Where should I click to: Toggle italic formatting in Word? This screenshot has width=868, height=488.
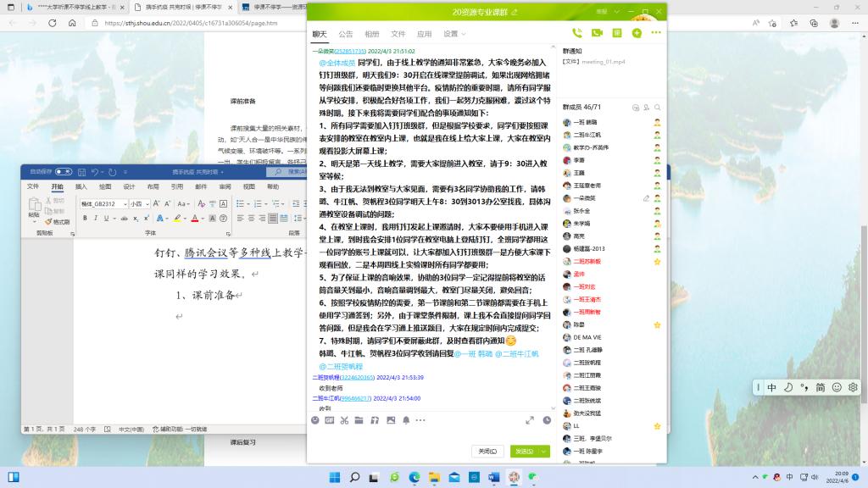97,218
